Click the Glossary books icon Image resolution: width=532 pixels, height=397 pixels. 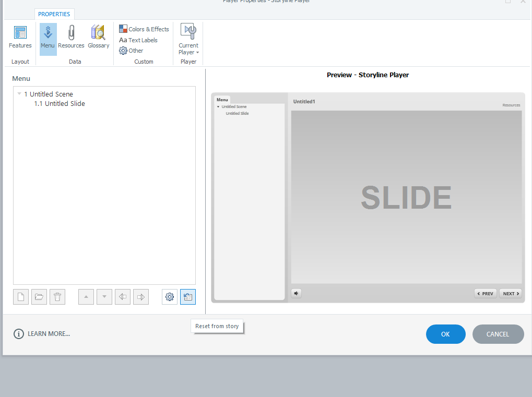[98, 37]
